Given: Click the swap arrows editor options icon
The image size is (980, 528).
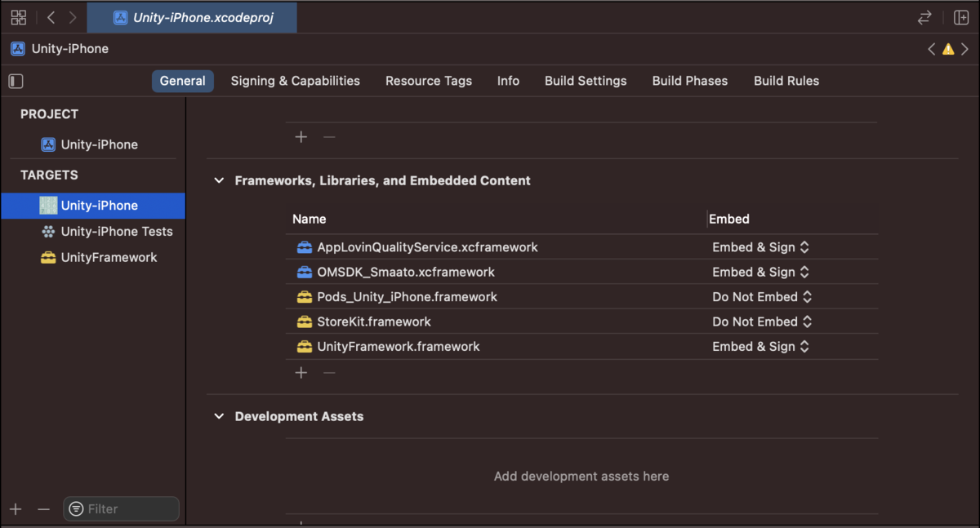Looking at the screenshot, I should coord(924,17).
